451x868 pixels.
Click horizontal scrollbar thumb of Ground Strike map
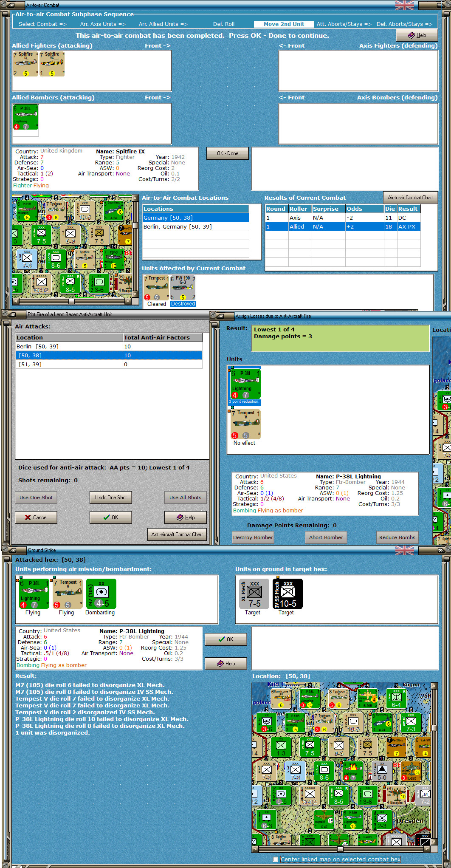click(340, 849)
